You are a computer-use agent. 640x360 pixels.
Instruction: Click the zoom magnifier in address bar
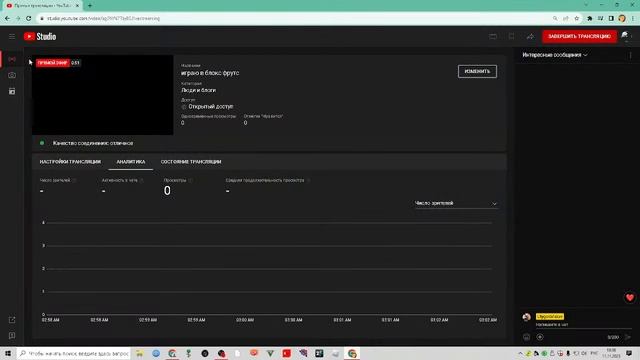[x=555, y=18]
